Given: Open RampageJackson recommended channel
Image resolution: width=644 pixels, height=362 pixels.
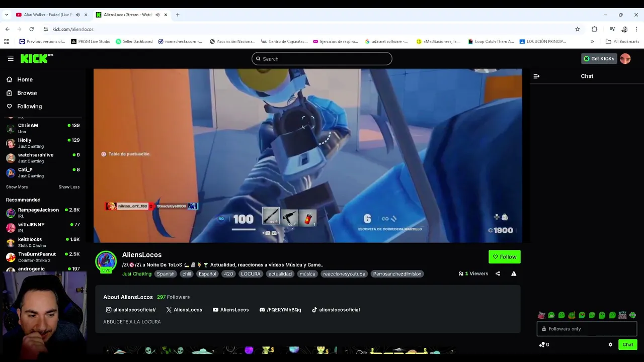Looking at the screenshot, I should pos(43,213).
